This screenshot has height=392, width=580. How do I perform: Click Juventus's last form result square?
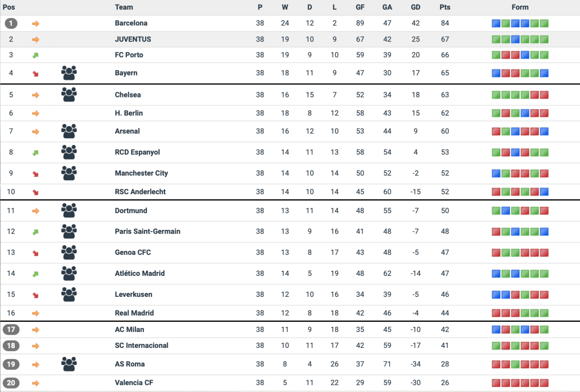point(544,40)
